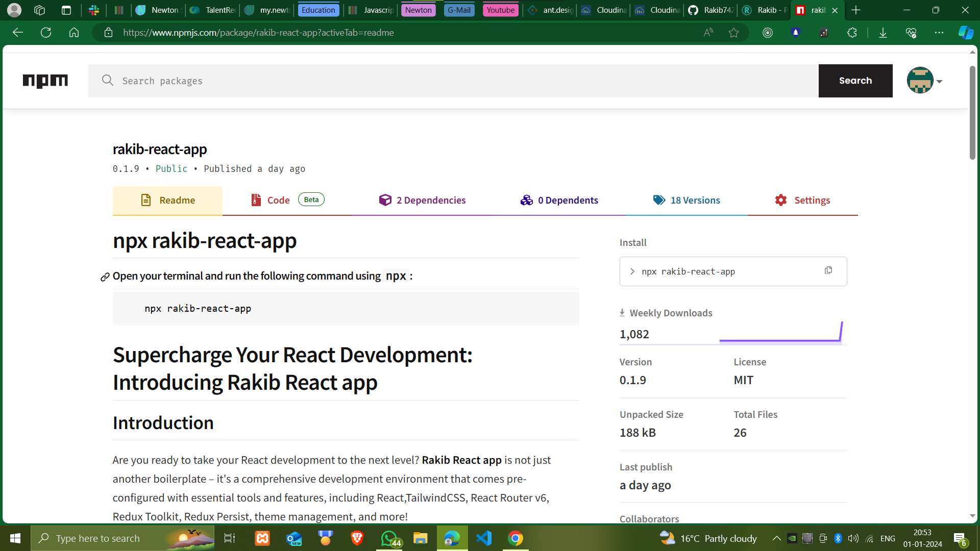Open tab actions menu icon

click(x=66, y=10)
